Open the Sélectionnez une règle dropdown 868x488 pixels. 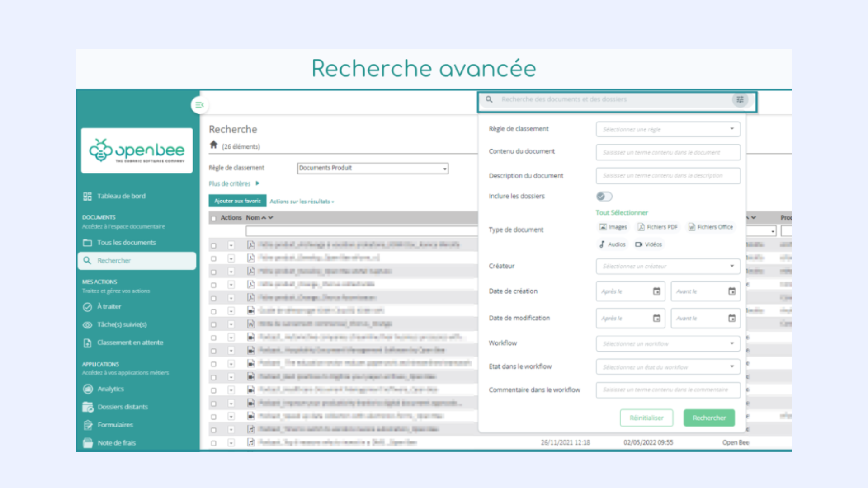point(668,129)
